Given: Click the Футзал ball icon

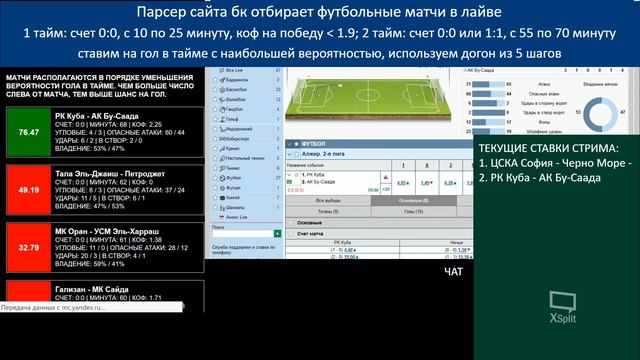Looking at the screenshot, I should [222, 188].
